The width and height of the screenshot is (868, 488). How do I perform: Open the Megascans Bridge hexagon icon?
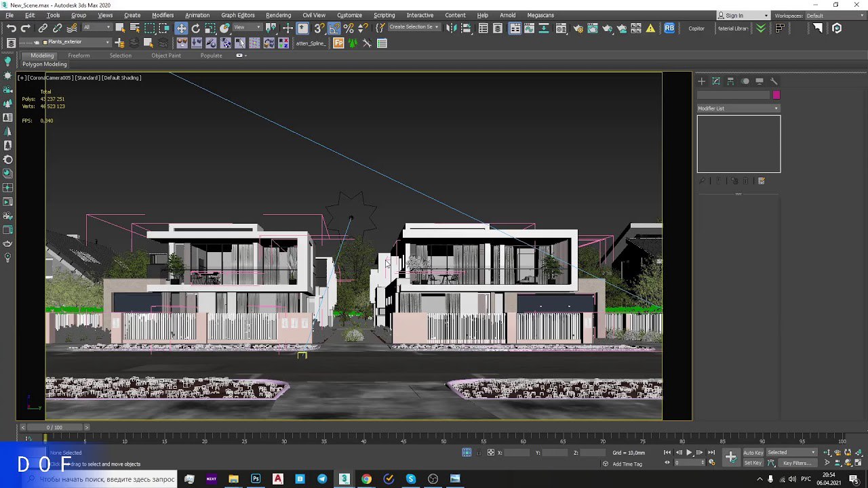(x=837, y=28)
